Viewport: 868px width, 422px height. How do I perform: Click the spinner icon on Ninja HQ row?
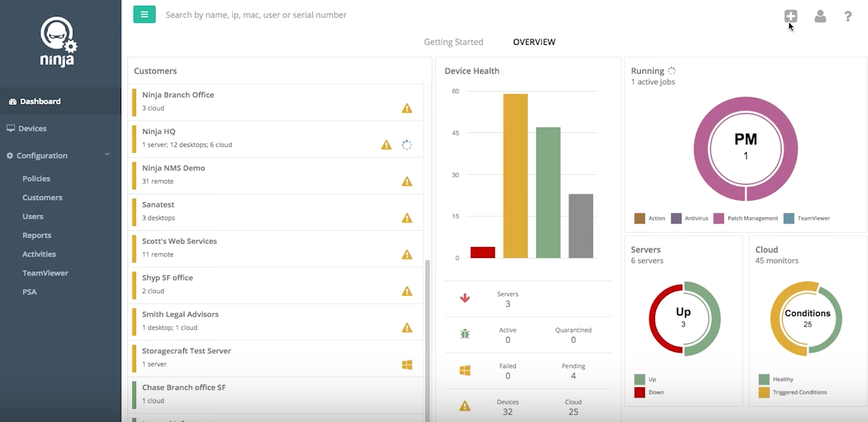coord(407,145)
